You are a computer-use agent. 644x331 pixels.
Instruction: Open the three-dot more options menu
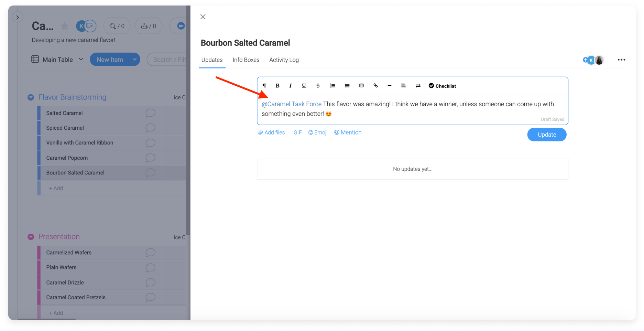click(x=621, y=60)
